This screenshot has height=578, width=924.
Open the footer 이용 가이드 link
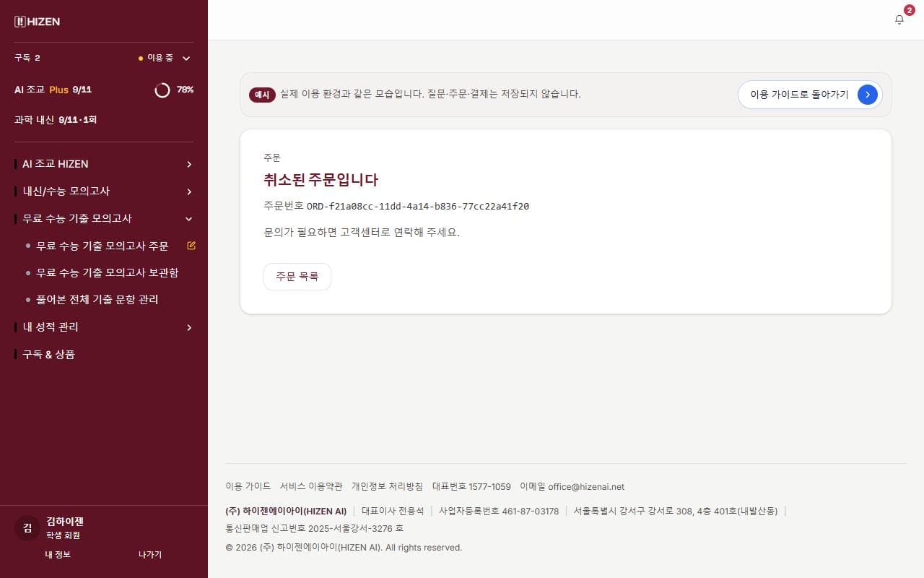[248, 486]
